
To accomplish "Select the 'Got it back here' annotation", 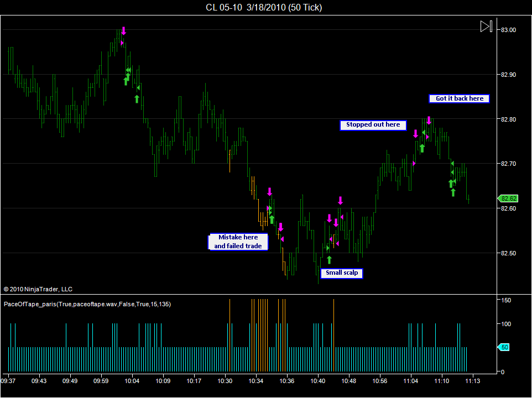I will point(459,98).
